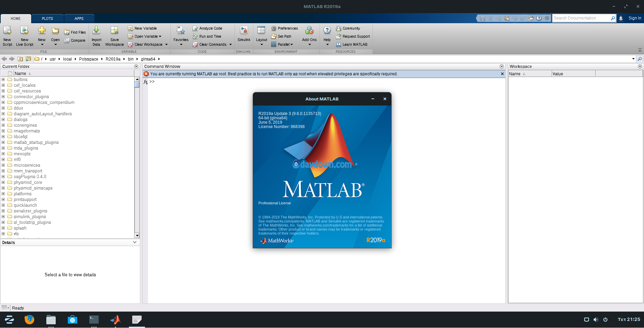
Task: Click the Save icon in quick access toolbar
Action: [483, 18]
